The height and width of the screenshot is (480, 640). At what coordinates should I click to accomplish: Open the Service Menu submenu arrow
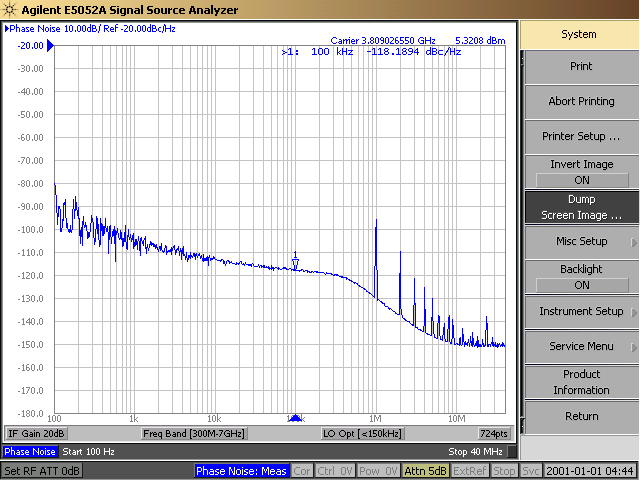point(634,347)
